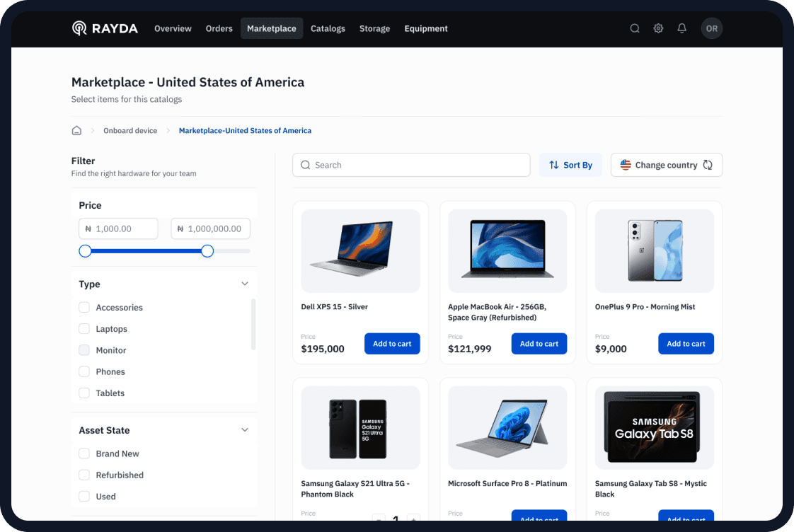Click the $121,999 price text

point(469,349)
